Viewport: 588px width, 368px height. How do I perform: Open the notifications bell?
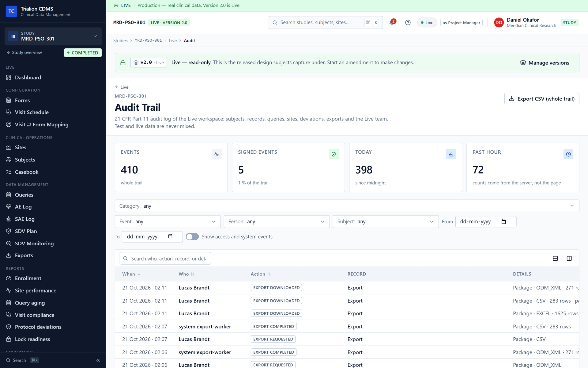[392, 22]
